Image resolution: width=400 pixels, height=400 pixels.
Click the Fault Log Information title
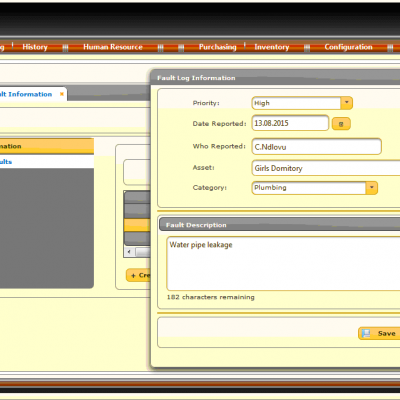pos(196,78)
